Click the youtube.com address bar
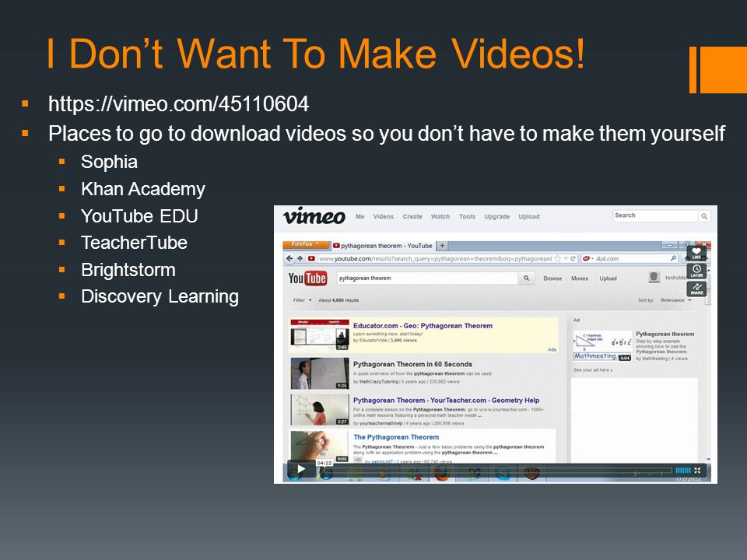 click(434, 258)
